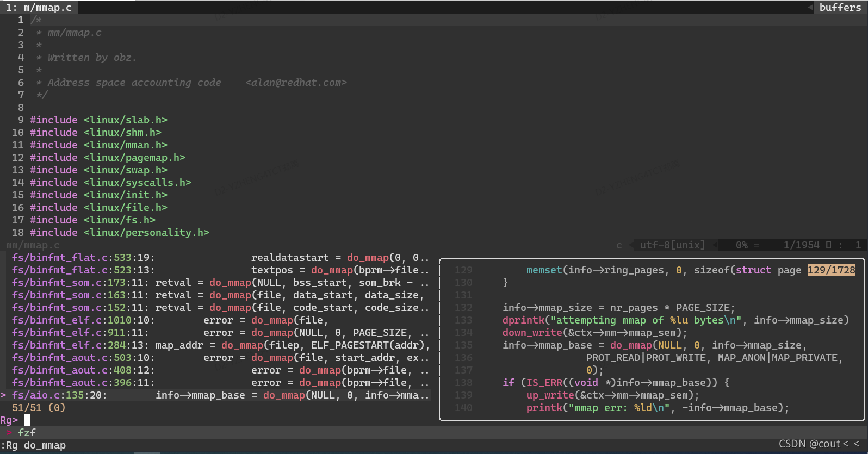Click comment line '* mm/mmap.c'

tap(69, 33)
